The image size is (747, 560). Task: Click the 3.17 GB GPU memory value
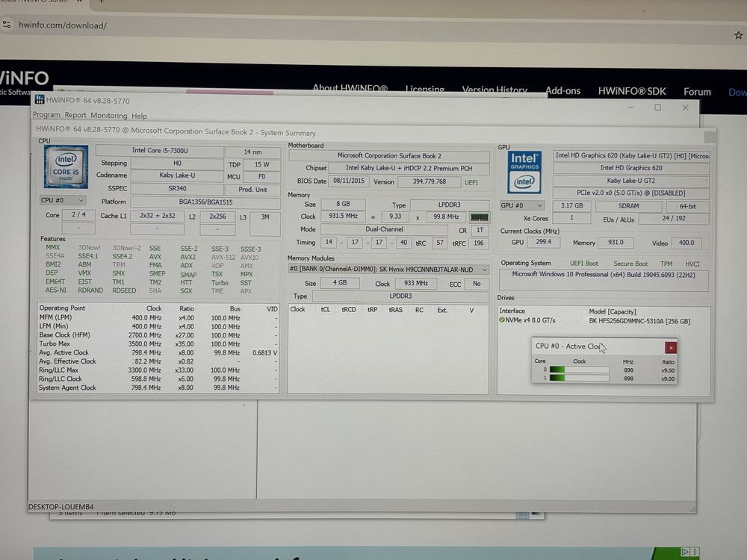(x=571, y=206)
